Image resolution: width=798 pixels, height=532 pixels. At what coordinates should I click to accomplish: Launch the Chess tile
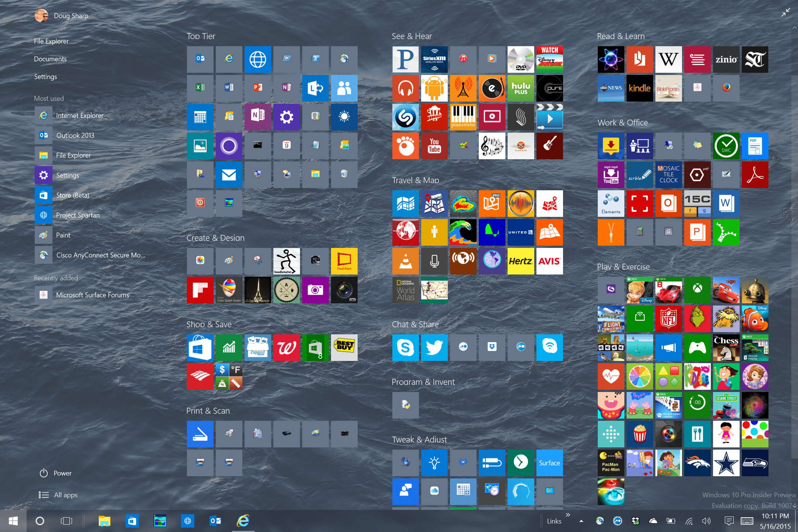coord(726,348)
